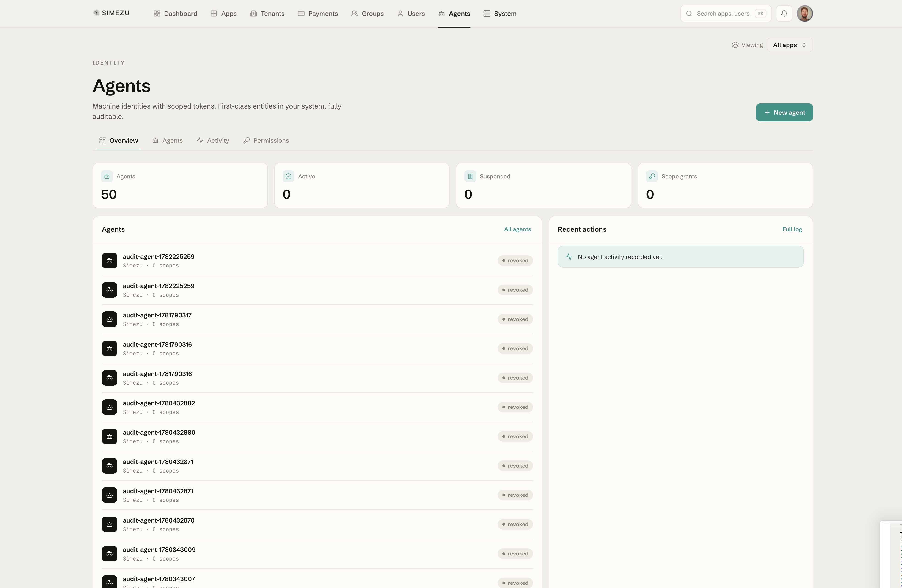Click the Scope grants key icon
This screenshot has height=588, width=902.
pos(652,177)
